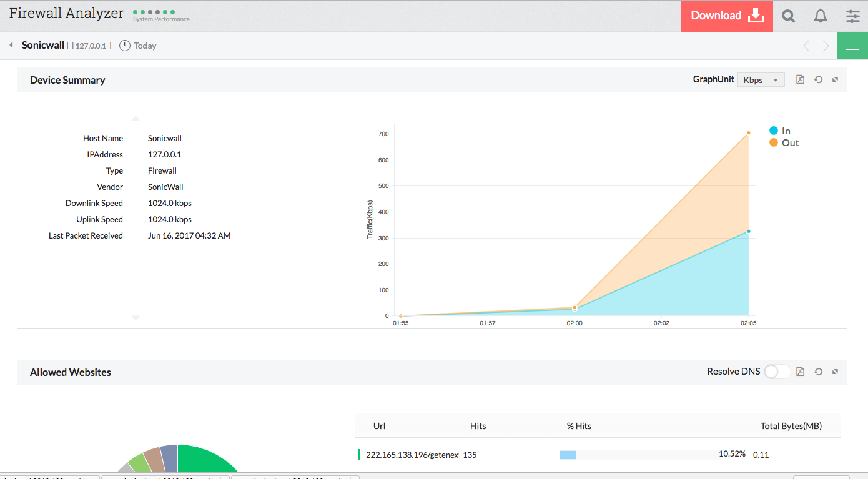Toggle Resolve DNS for Allowed Websites
This screenshot has height=479, width=868.
(x=777, y=371)
